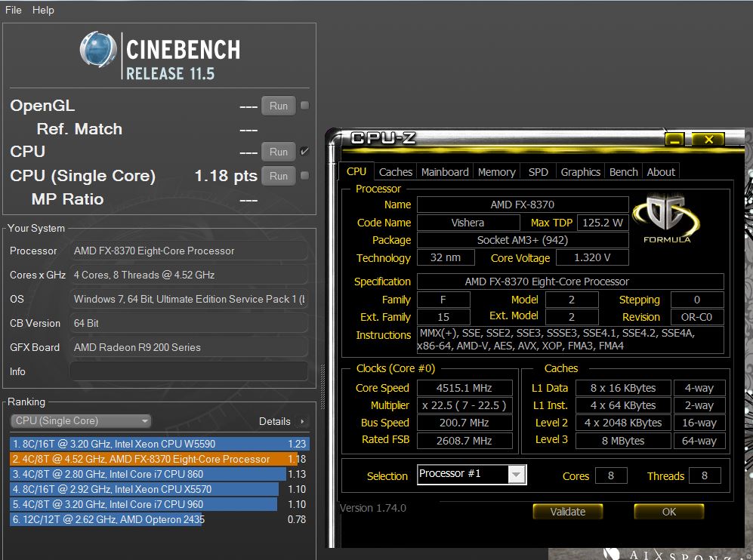Screen dimensions: 753x560
Task: Click the L1 Inst. value 4 x 64 KBytes
Action: pos(623,405)
